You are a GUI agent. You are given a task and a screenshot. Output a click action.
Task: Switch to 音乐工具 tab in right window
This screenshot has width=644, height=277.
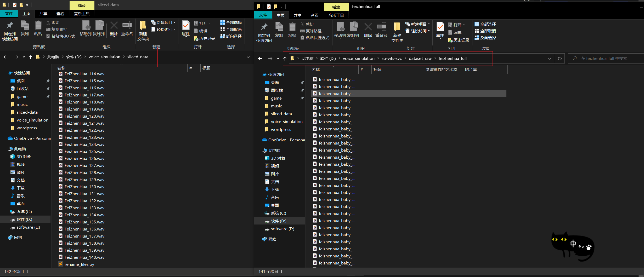click(x=336, y=15)
